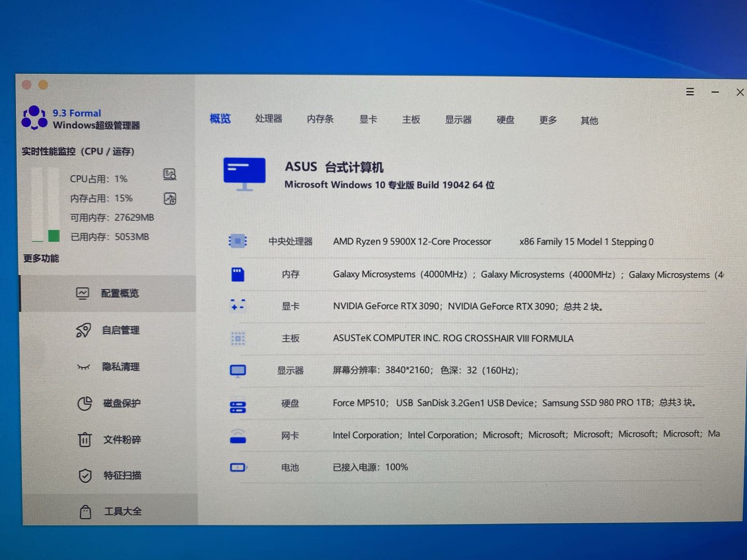Viewport: 747px width, 560px height.
Task: Click the 中央处理器 chip icon
Action: point(238,241)
